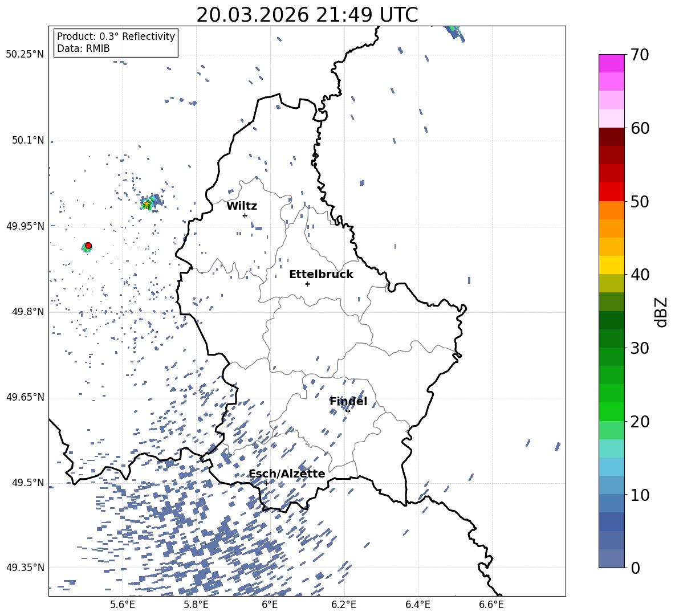The width and height of the screenshot is (675, 616).
Task: Click the colorbar tick label 30
Action: coord(640,348)
